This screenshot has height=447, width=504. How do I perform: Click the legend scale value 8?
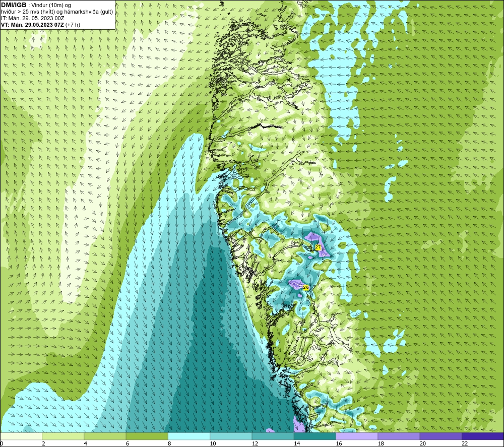[169, 443]
